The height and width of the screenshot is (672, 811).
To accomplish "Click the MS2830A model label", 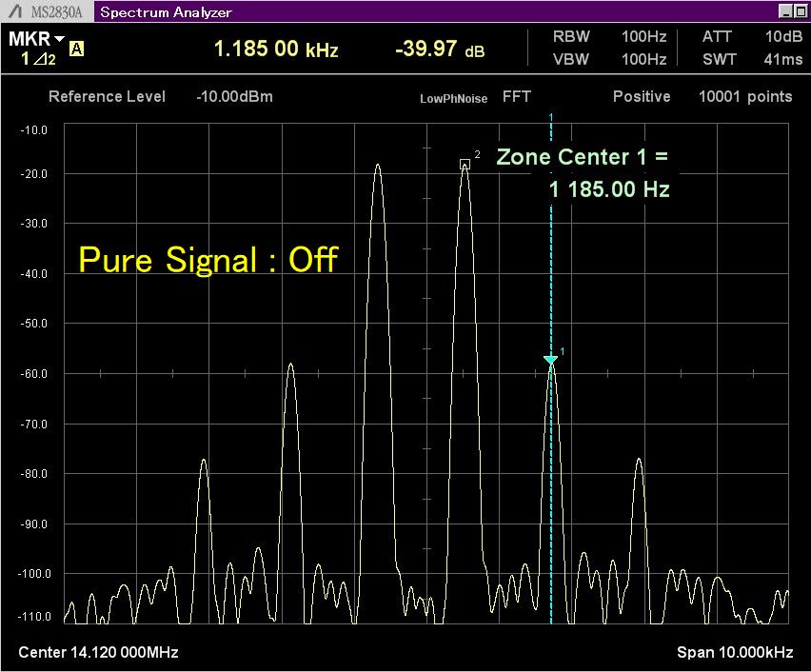I will coord(57,12).
